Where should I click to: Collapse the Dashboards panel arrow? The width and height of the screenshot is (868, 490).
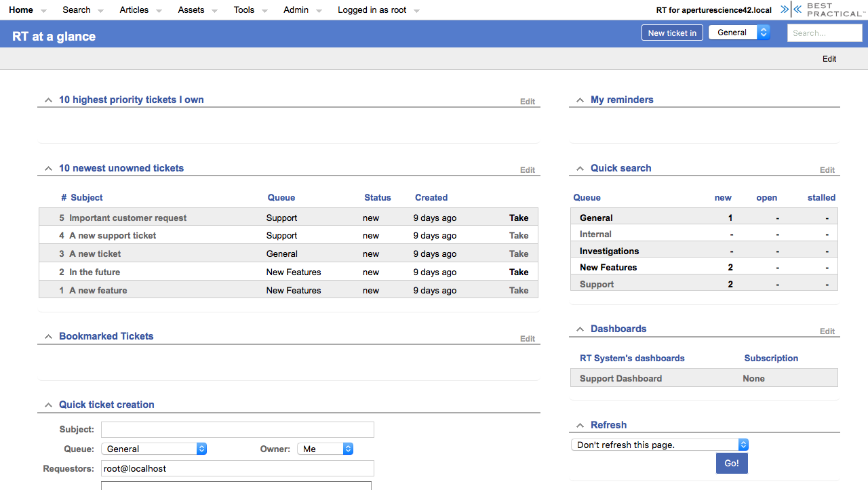coord(580,329)
